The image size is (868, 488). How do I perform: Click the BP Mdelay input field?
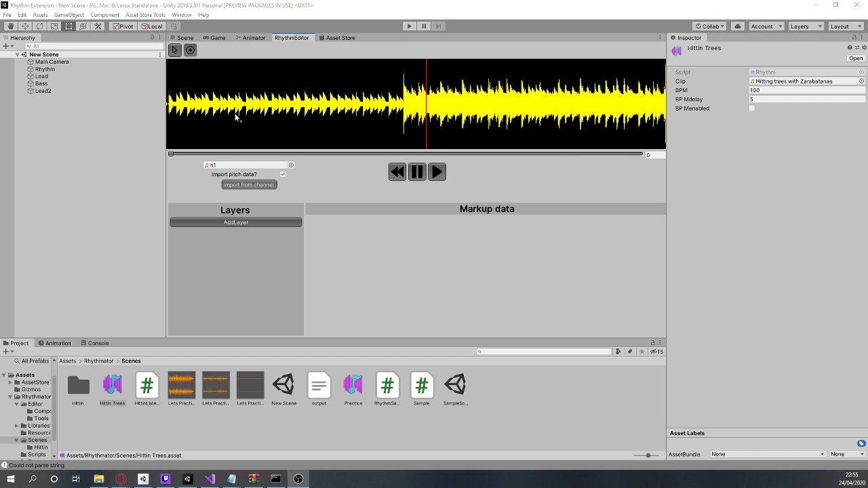[x=807, y=99]
